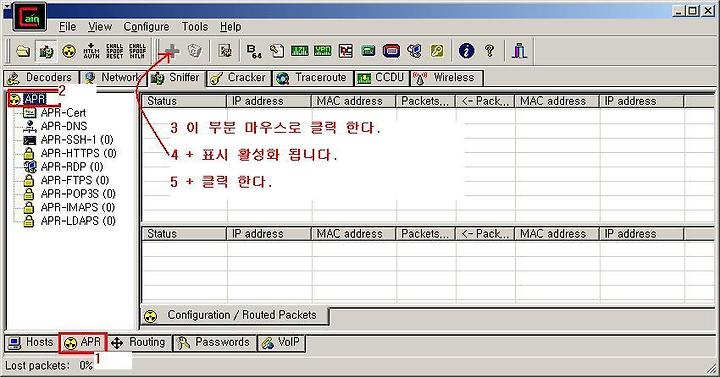Screen dimensions: 720x377
Task: Click upper table Status column header
Action: pos(184,101)
